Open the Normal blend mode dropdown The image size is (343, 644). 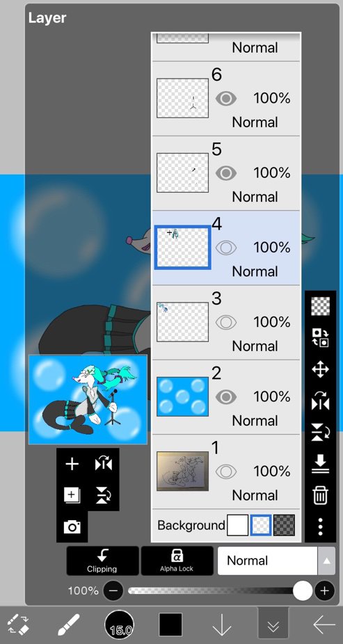click(276, 561)
